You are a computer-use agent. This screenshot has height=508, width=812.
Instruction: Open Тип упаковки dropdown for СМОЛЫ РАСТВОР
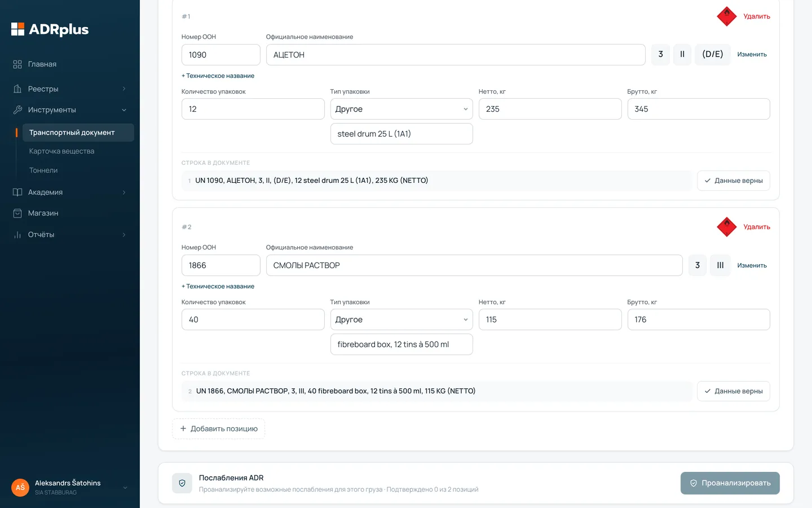[x=401, y=319]
